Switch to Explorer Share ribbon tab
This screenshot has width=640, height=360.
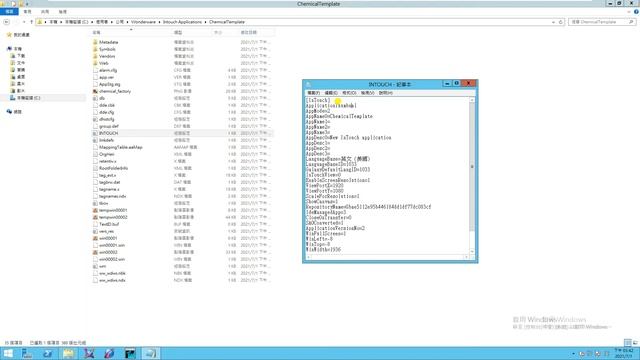coord(45,11)
